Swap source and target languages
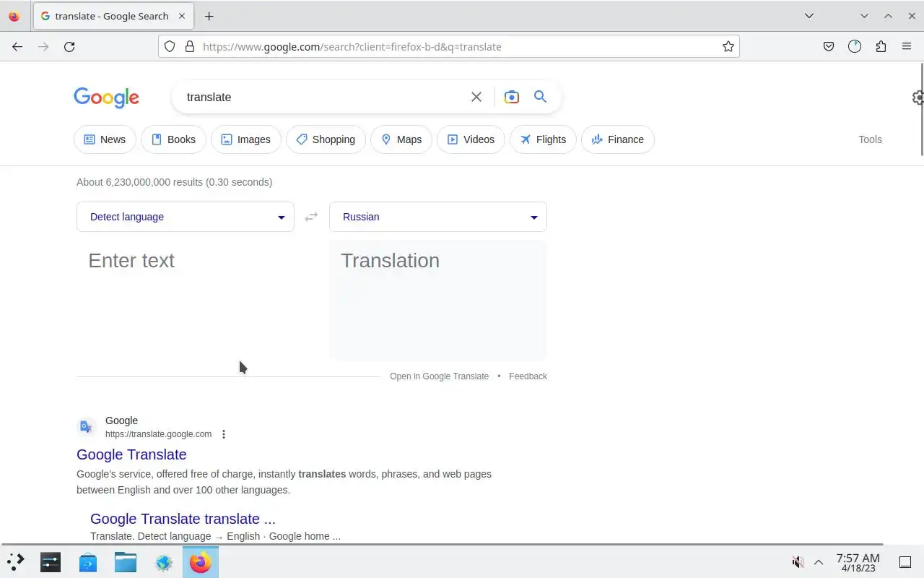This screenshot has height=578, width=924. coord(311,217)
